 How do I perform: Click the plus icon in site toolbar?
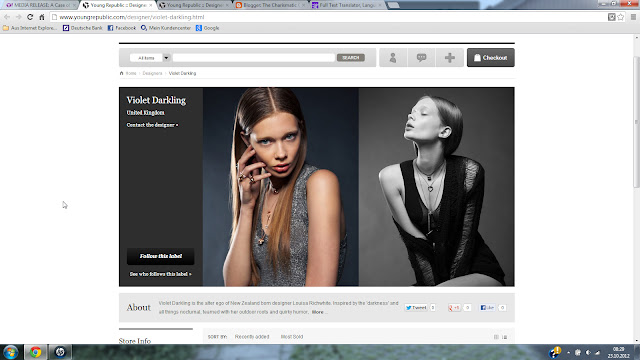tap(450, 58)
